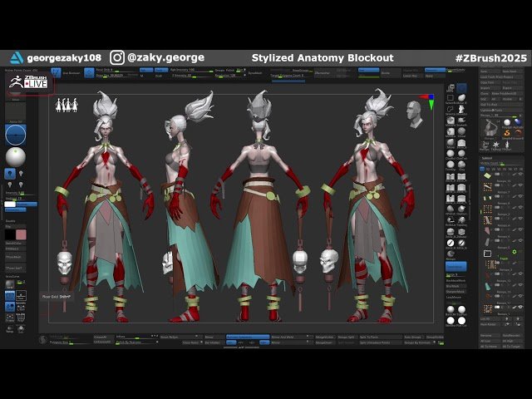Click the Instagram logo in the banner
This screenshot has height=399, width=532.
point(117,57)
